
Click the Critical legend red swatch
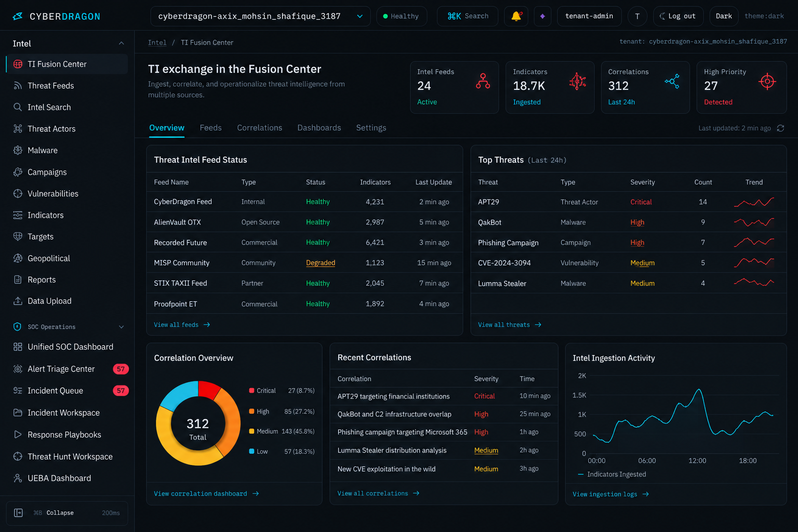(x=251, y=391)
